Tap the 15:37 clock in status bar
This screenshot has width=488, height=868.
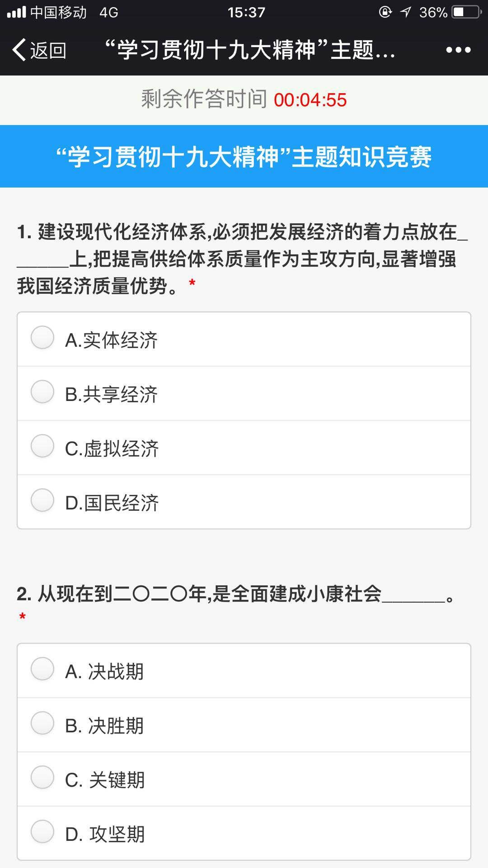pyautogui.click(x=246, y=12)
